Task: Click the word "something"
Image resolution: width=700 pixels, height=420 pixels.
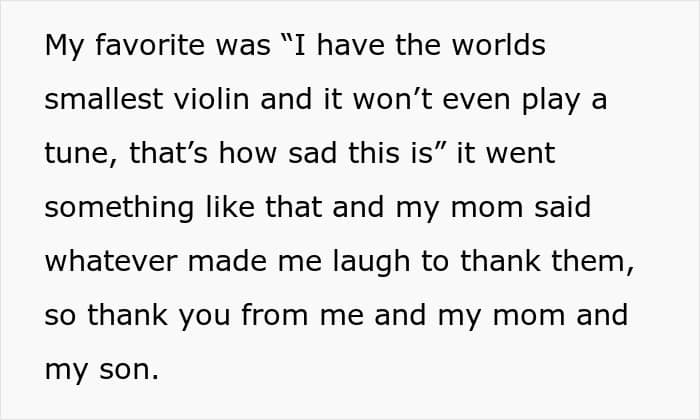Action: tap(121, 209)
